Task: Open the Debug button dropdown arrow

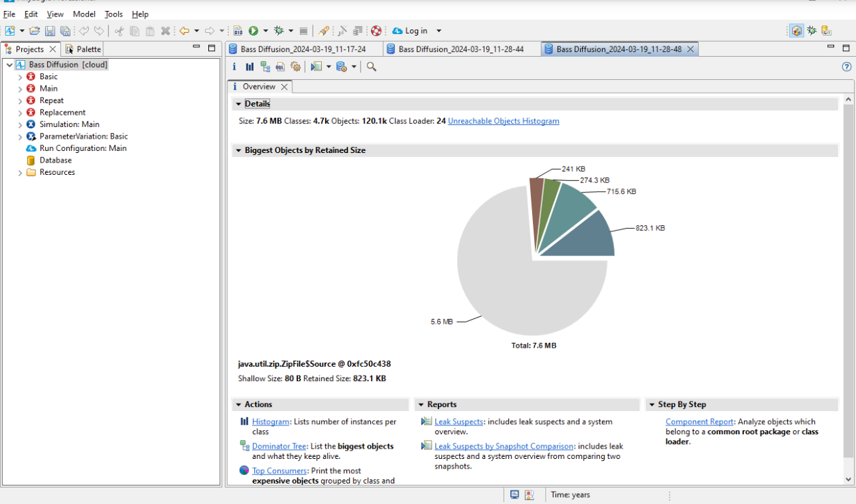Action: pos(290,31)
